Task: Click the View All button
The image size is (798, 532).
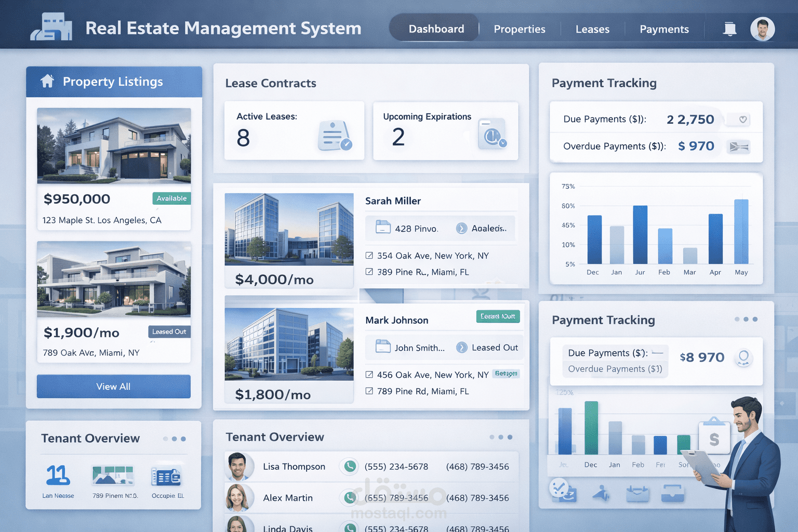Action: [113, 387]
